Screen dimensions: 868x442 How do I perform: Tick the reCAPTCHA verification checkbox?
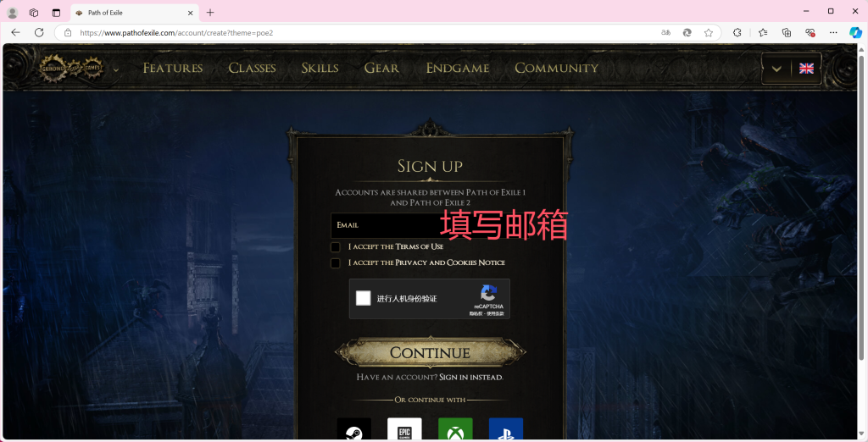click(363, 298)
